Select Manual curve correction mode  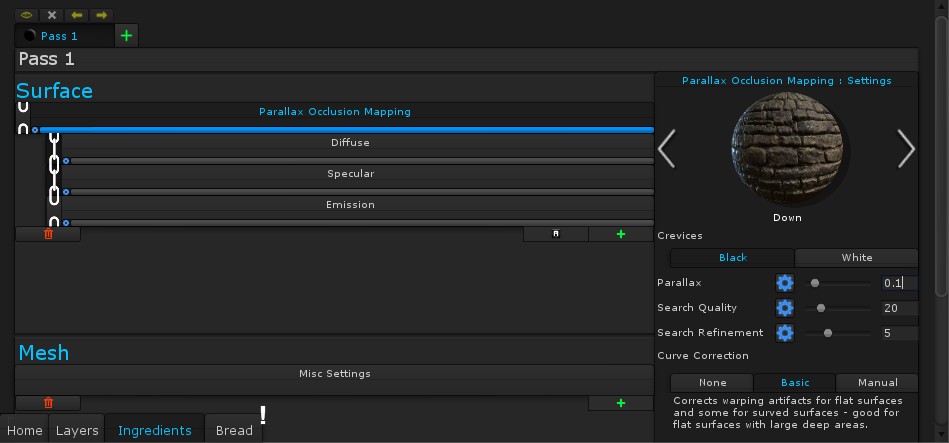(877, 383)
